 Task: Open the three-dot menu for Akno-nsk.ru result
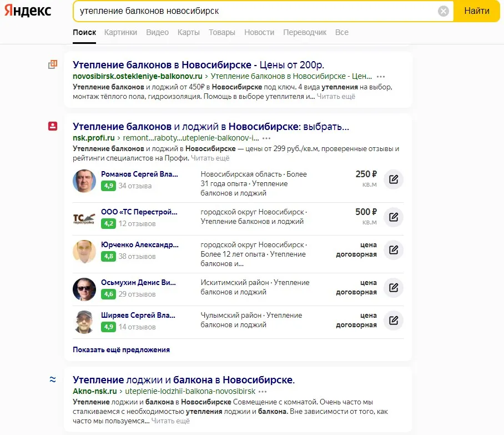coord(263,392)
